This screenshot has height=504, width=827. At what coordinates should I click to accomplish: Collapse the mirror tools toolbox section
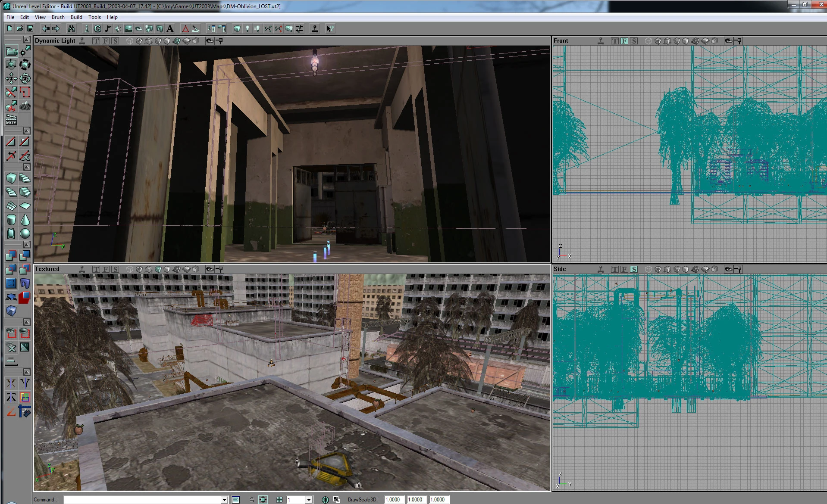[27, 372]
